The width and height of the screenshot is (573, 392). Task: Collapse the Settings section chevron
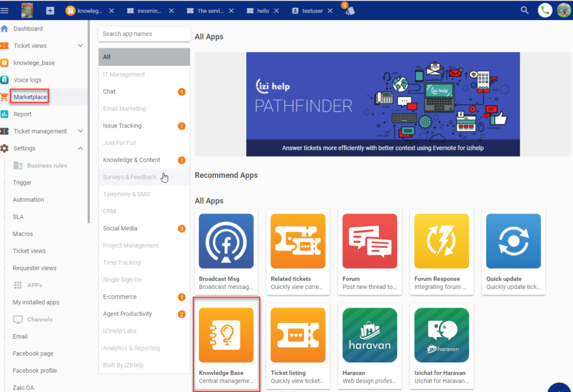tap(81, 148)
